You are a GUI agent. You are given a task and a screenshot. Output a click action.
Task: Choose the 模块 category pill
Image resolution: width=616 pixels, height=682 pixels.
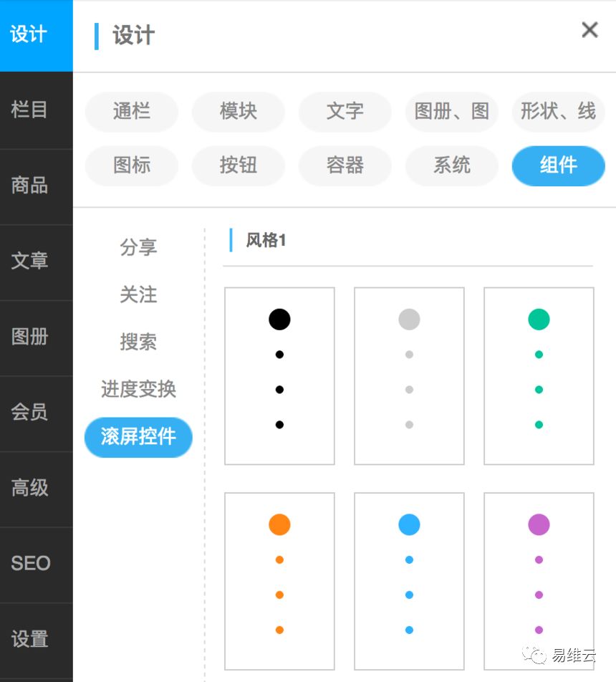239,111
